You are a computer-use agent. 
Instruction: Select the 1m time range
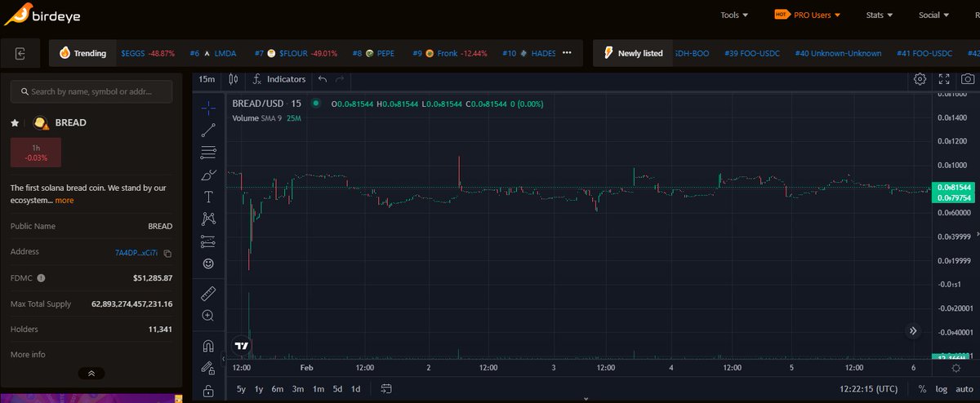[x=318, y=389]
